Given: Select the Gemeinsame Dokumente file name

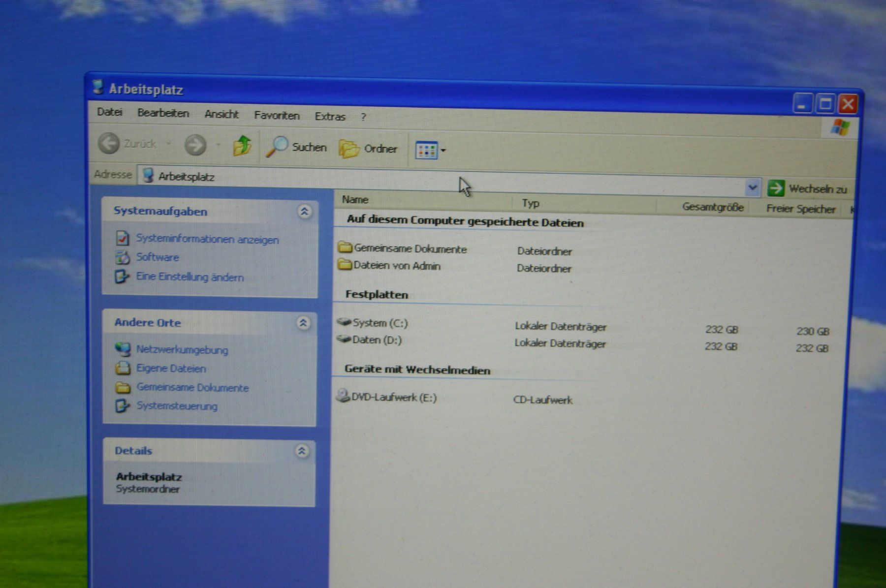Looking at the screenshot, I should pos(410,249).
